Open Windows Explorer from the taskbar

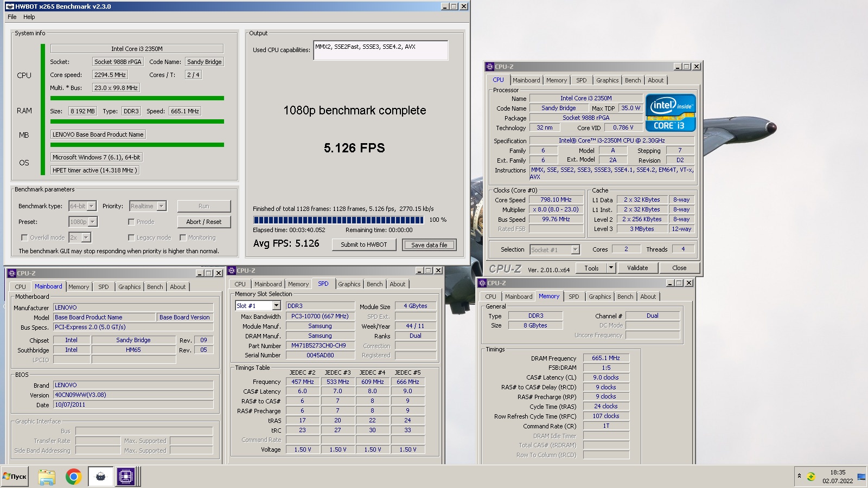(47, 477)
